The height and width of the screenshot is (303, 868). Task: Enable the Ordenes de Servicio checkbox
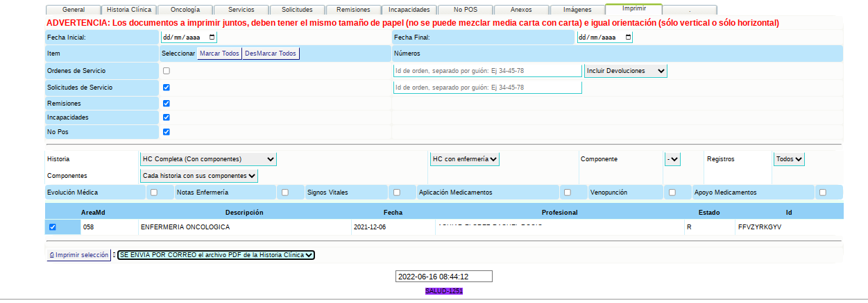[167, 71]
